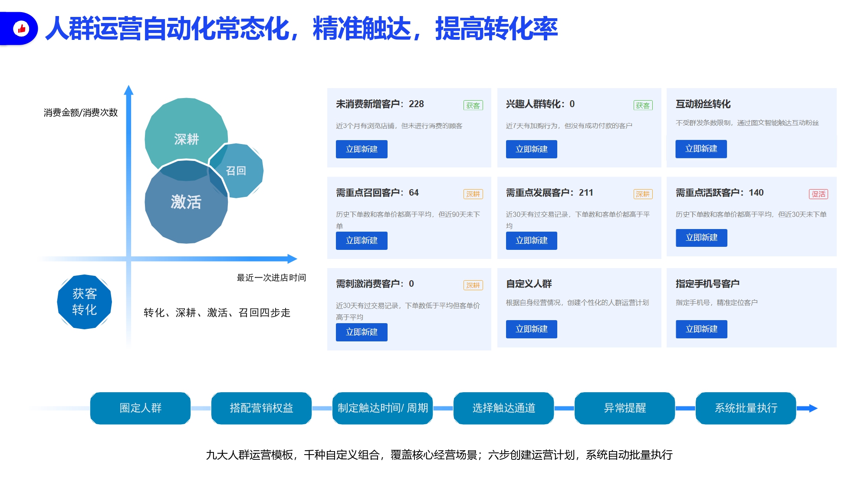The height and width of the screenshot is (488, 868).
Task: Click description 不受群发条数限制
Action: pos(747,123)
